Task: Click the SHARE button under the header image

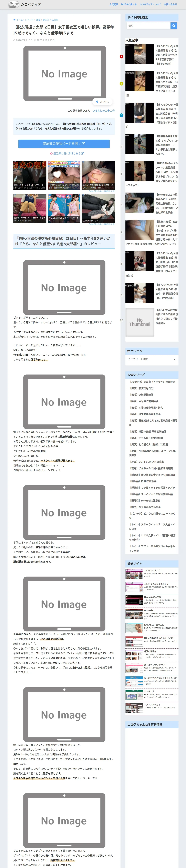Action: 102,102
